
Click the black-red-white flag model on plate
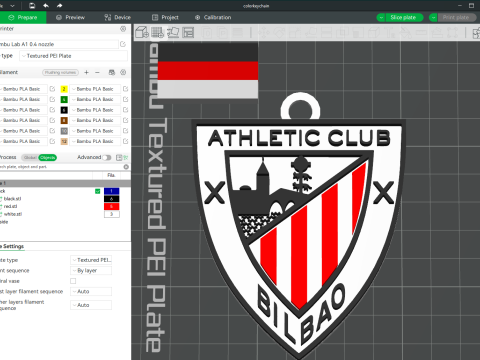click(208, 71)
